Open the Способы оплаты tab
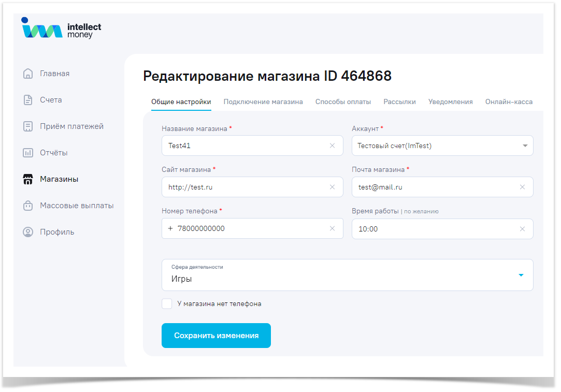Viewport: 561px width, 392px height. pyautogui.click(x=343, y=101)
